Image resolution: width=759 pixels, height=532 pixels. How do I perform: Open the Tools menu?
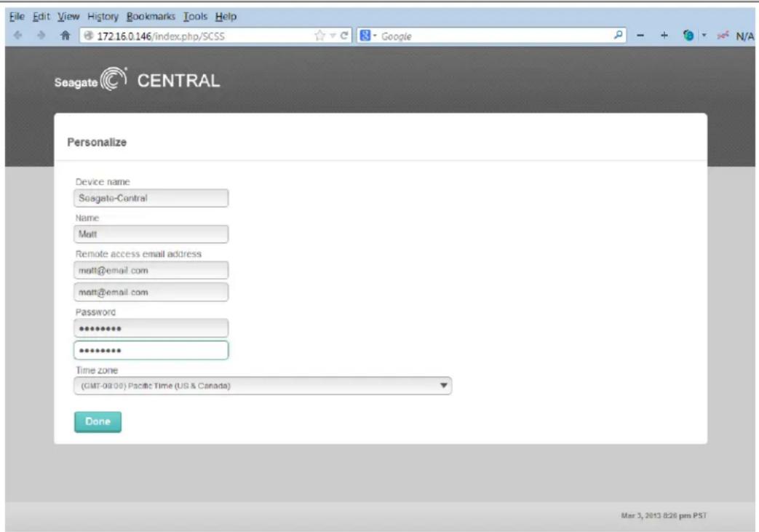(195, 17)
